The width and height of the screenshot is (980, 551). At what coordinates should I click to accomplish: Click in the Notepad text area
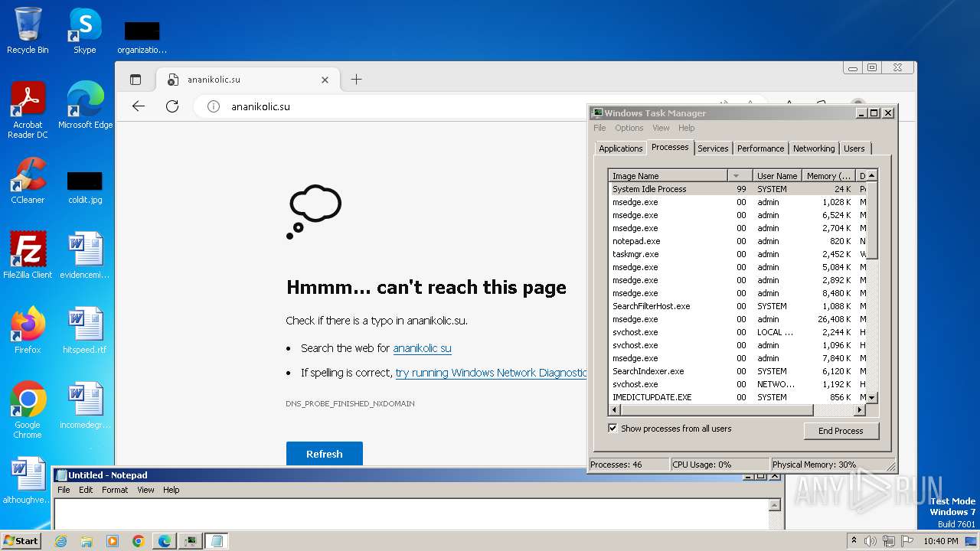(x=412, y=514)
